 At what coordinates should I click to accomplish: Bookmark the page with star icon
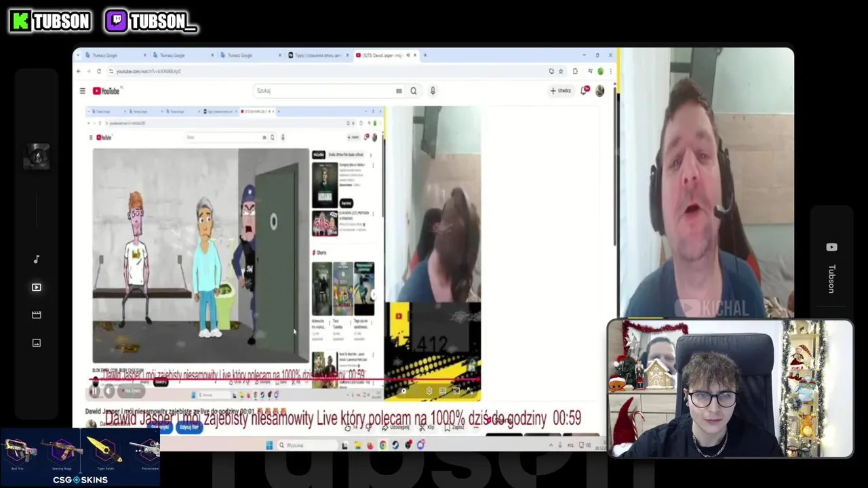pyautogui.click(x=561, y=71)
